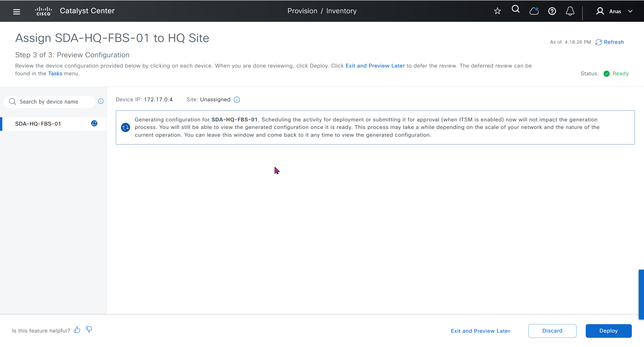
Task: Click the info icon next to Site Unassigned
Action: click(x=237, y=100)
